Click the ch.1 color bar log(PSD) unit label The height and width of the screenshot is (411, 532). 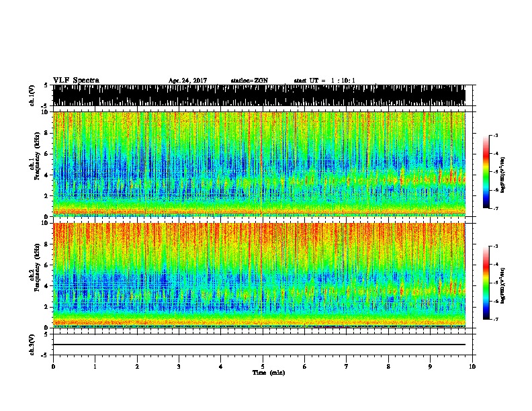point(503,175)
